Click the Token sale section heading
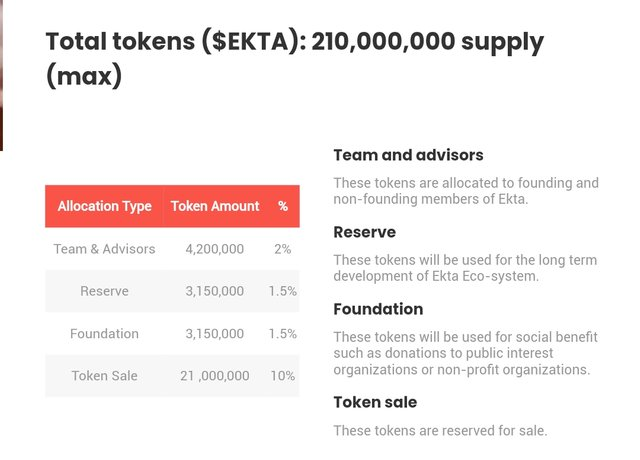Screen dimensions: 640x460 [x=375, y=402]
